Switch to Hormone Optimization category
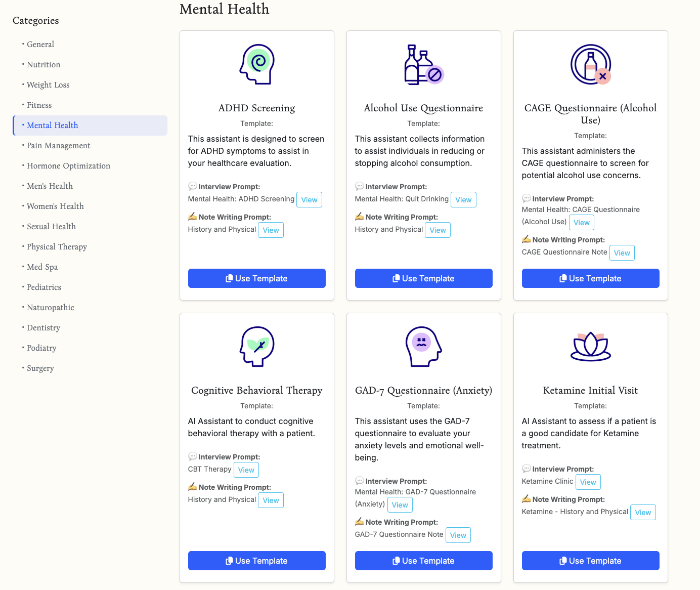This screenshot has height=590, width=700. click(68, 166)
